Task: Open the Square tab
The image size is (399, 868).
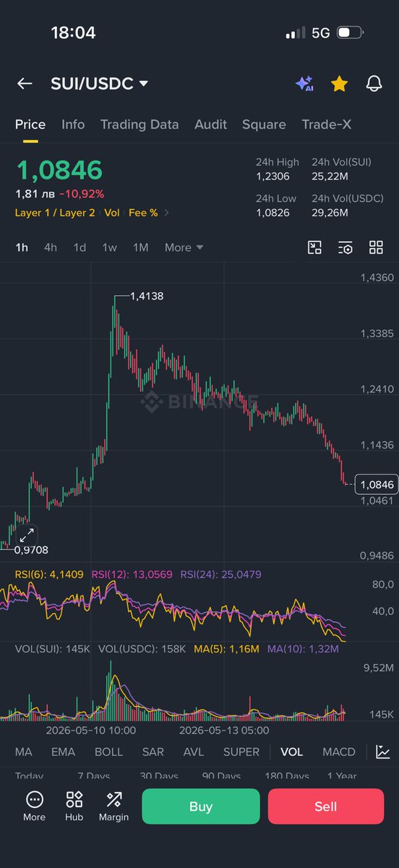Action: click(264, 124)
